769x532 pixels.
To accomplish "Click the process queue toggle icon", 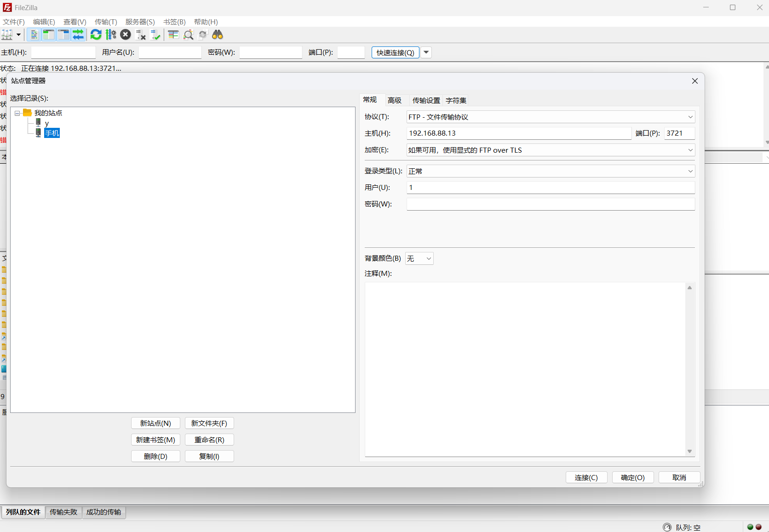I will (x=111, y=35).
